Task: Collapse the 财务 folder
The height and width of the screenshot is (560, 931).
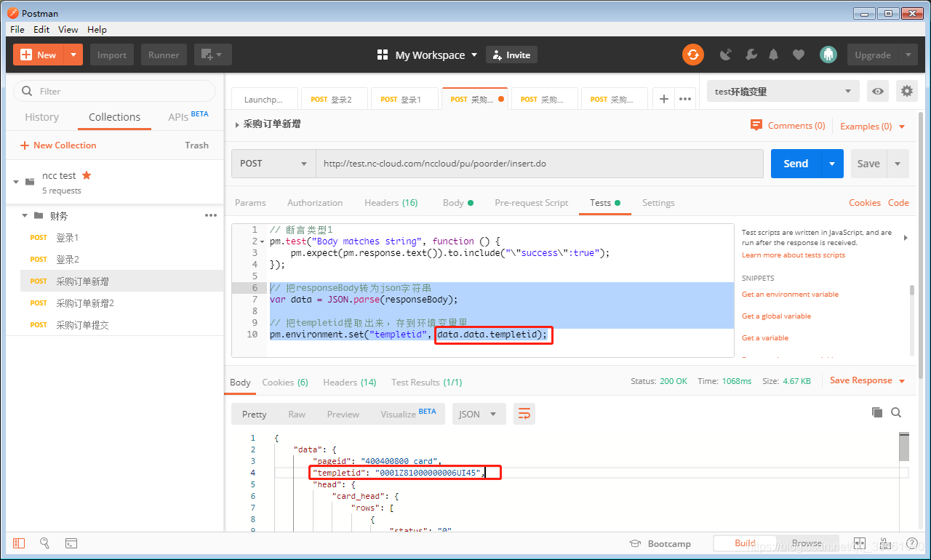Action: pos(25,215)
